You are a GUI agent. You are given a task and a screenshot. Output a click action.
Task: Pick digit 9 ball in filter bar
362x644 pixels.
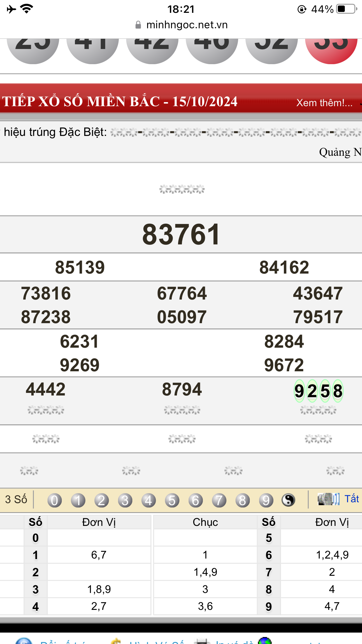[266, 500]
